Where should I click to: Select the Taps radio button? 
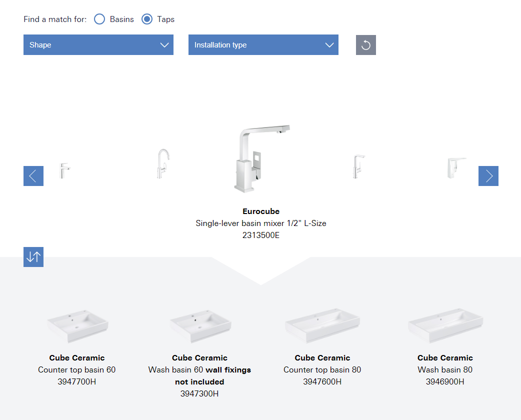[147, 19]
